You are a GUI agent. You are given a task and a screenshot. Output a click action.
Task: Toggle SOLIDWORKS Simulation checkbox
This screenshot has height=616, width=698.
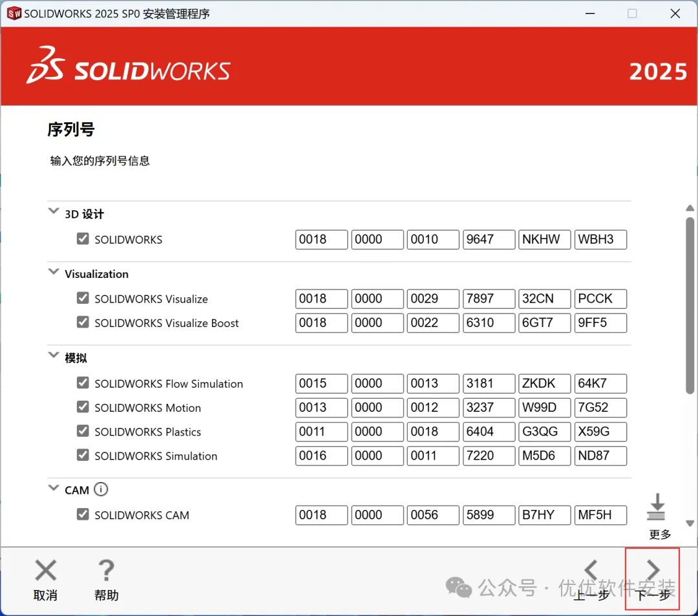83,455
